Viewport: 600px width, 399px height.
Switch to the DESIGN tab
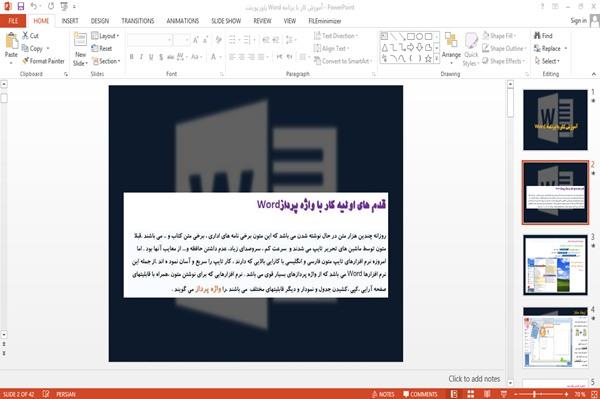(x=100, y=21)
